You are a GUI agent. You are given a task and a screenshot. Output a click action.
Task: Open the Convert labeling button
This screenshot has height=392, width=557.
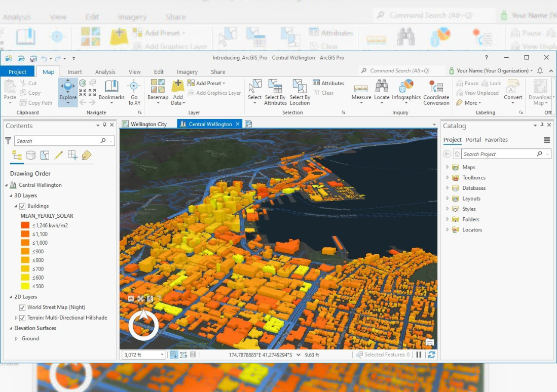coord(513,92)
